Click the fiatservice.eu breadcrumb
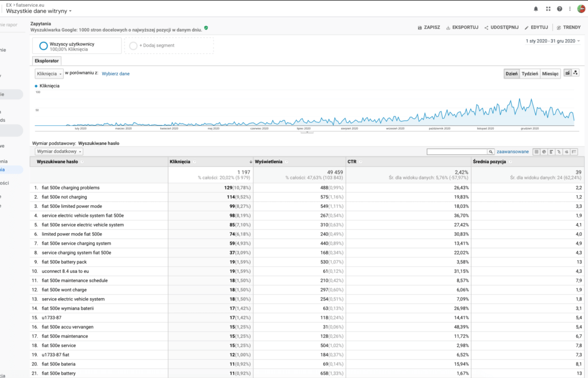The width and height of the screenshot is (588, 378). 30,5
